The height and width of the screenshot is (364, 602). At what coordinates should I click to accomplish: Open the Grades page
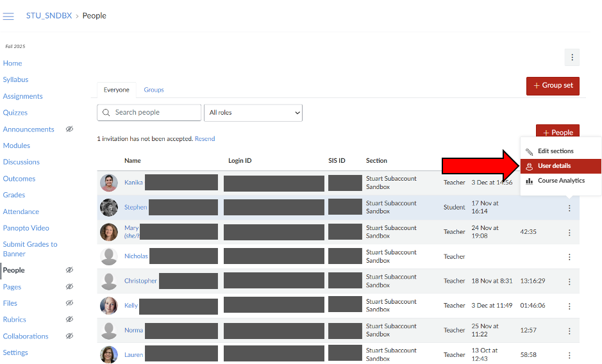pos(14,195)
